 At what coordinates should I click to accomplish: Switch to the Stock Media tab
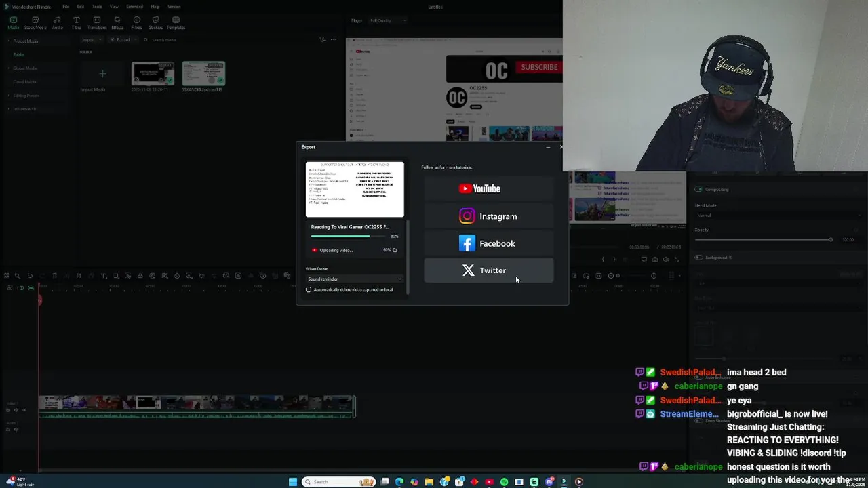(35, 23)
